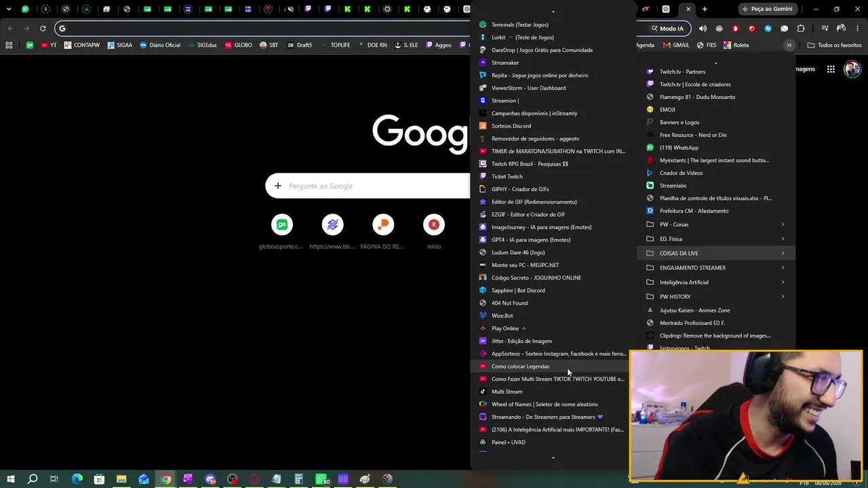The image size is (868, 488).
Task: Open the Banners e Logos bookmark
Action: 715,122
